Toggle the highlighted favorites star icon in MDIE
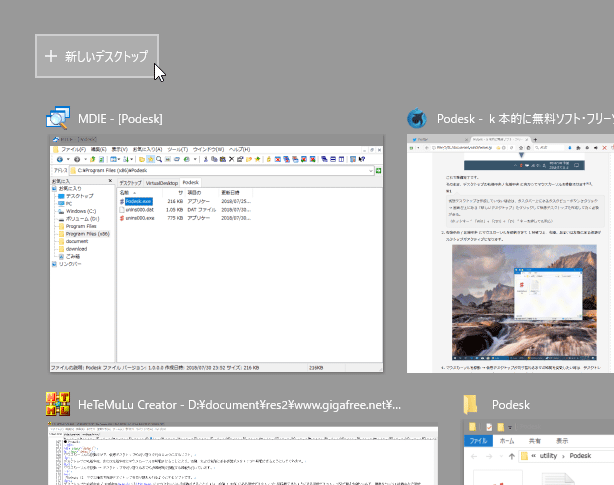Viewport: 614px width, 485px height. [x=150, y=159]
